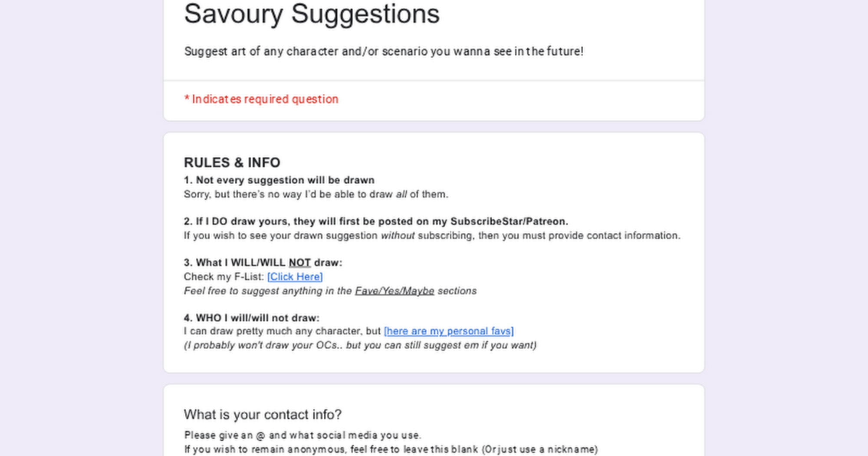Click the "wish to remain anonymous" helper line
The width and height of the screenshot is (868, 456).
click(391, 449)
